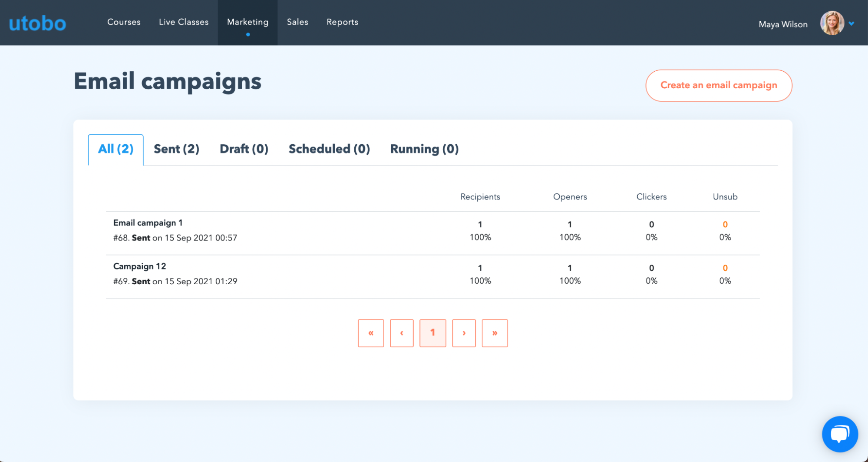
Task: Click Create an email campaign button
Action: pos(719,86)
